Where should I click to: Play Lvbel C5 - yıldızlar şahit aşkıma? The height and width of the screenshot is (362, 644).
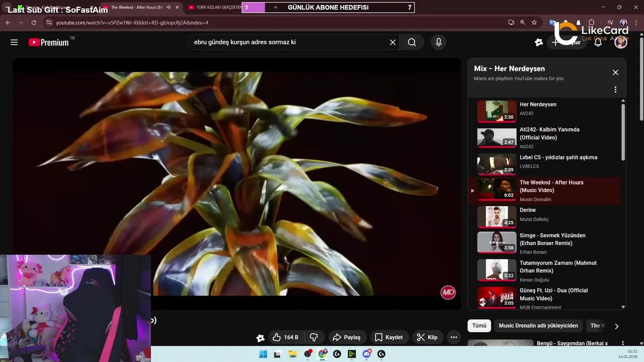click(544, 164)
